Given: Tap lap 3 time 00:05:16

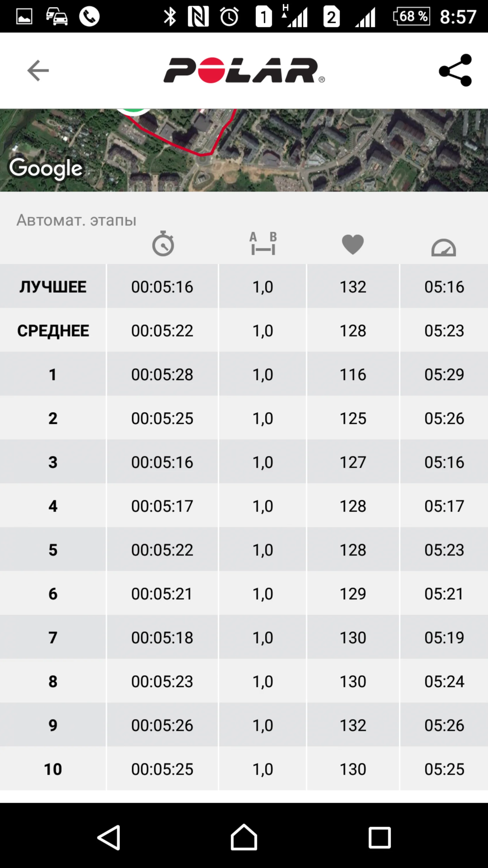Looking at the screenshot, I should (162, 462).
